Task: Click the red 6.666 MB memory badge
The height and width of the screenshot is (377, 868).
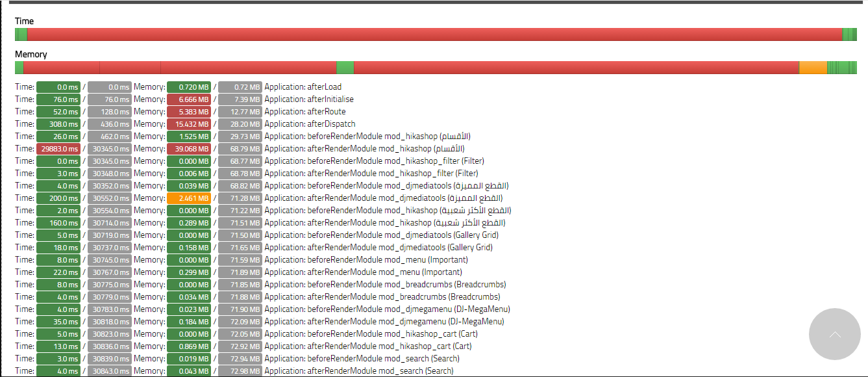Action: (x=189, y=99)
